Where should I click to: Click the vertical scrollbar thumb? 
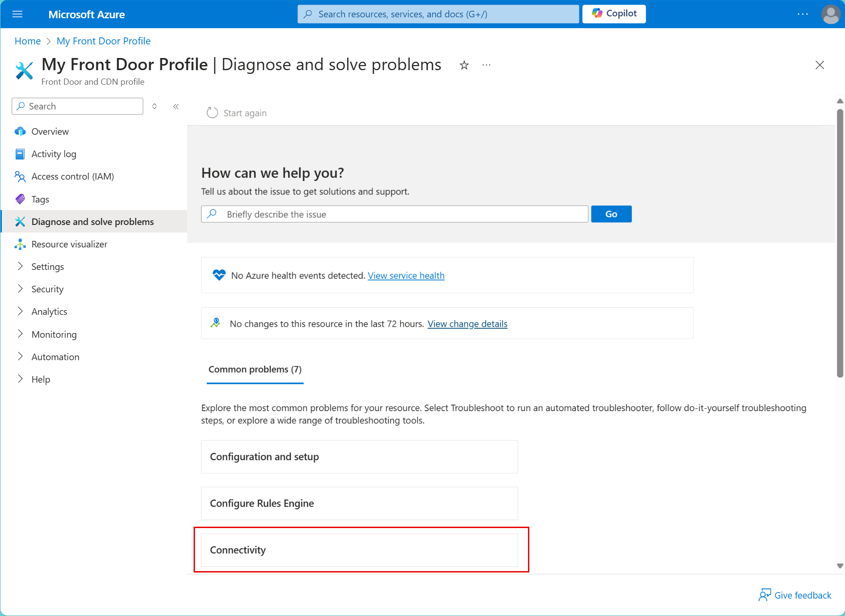click(840, 243)
